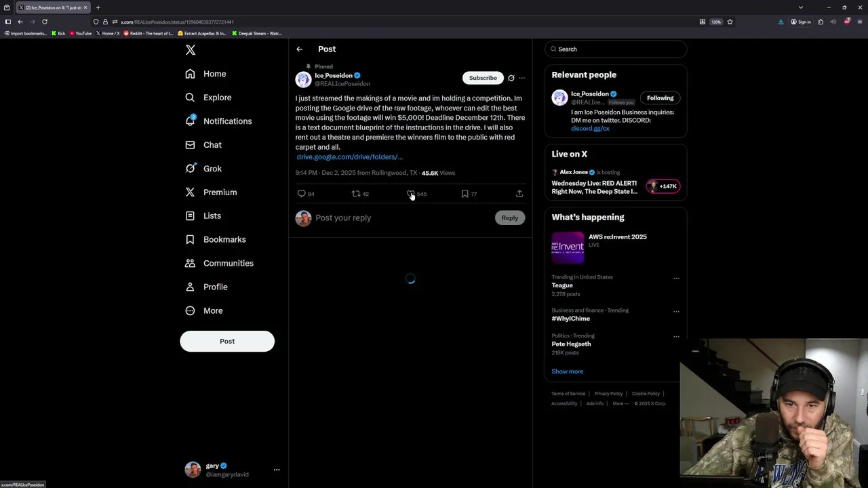Open Notifications in sidebar
This screenshot has width=868, height=488.
(218, 121)
